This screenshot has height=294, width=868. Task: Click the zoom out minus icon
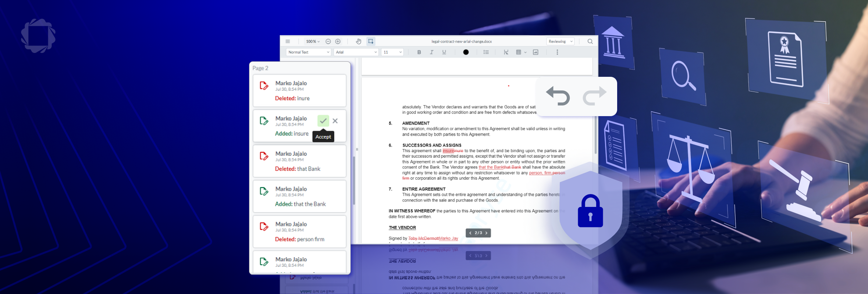tap(328, 42)
